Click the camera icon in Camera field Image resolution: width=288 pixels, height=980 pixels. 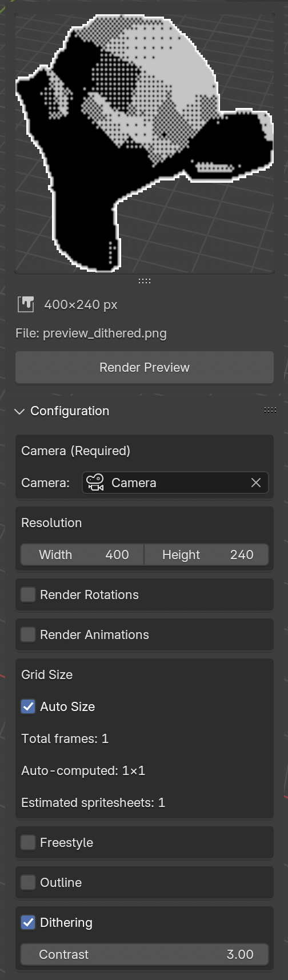(95, 483)
